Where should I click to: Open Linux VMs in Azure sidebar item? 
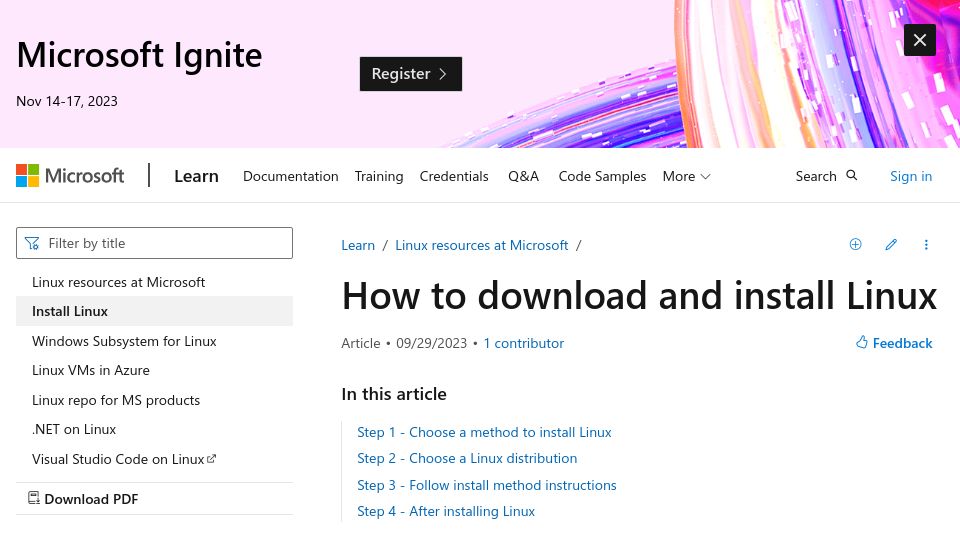(x=91, y=370)
